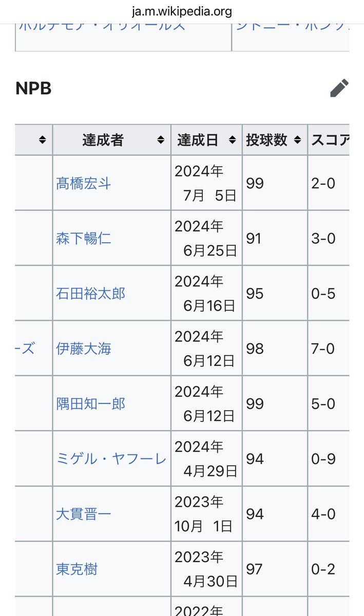Sort table by 投球数 column arrows
This screenshot has width=364, height=616.
tap(297, 140)
